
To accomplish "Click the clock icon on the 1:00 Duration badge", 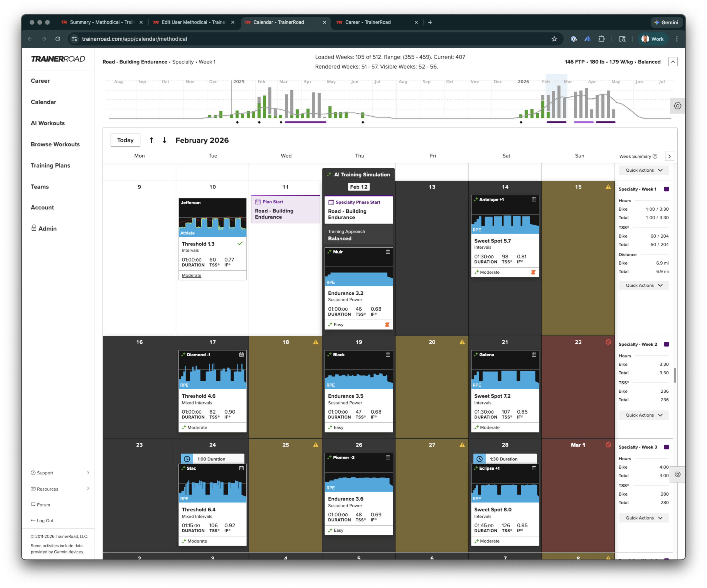I will pyautogui.click(x=187, y=459).
